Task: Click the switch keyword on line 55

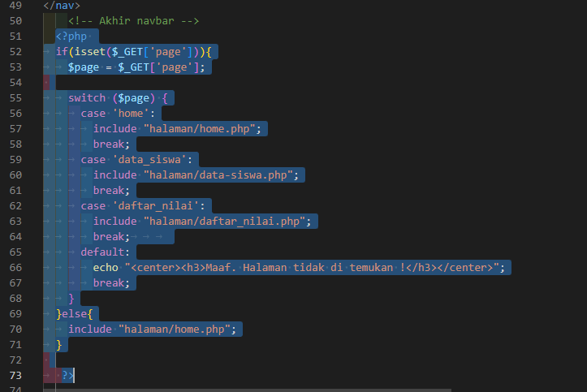Action: [x=87, y=98]
